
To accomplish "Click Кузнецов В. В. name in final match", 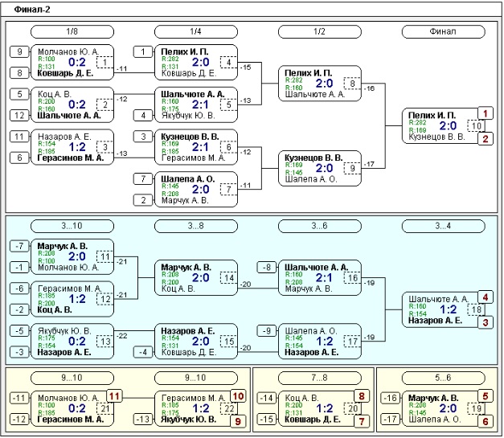I will 436,137.
